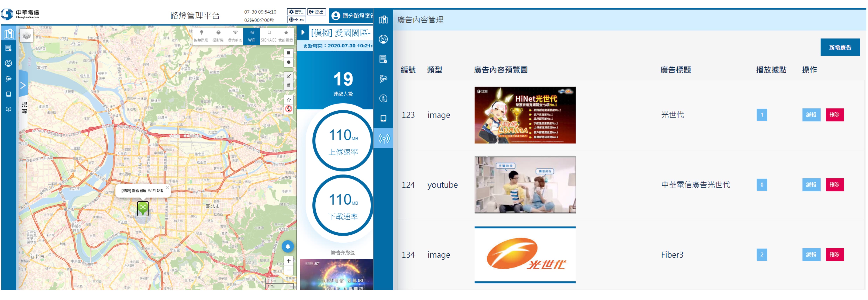Image resolution: width=868 pixels, height=300 pixels.
Task: Click the vertical 搜尋 search label
Action: 24,107
